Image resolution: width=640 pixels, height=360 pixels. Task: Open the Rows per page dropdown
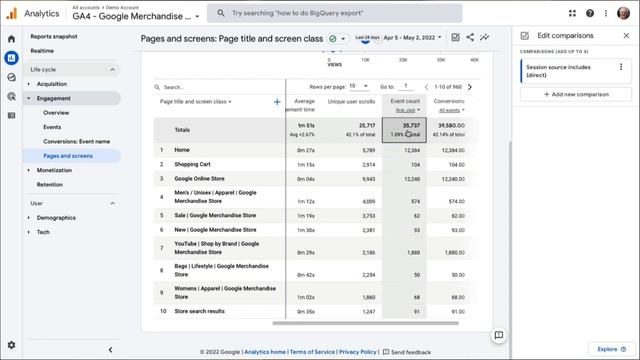359,86
